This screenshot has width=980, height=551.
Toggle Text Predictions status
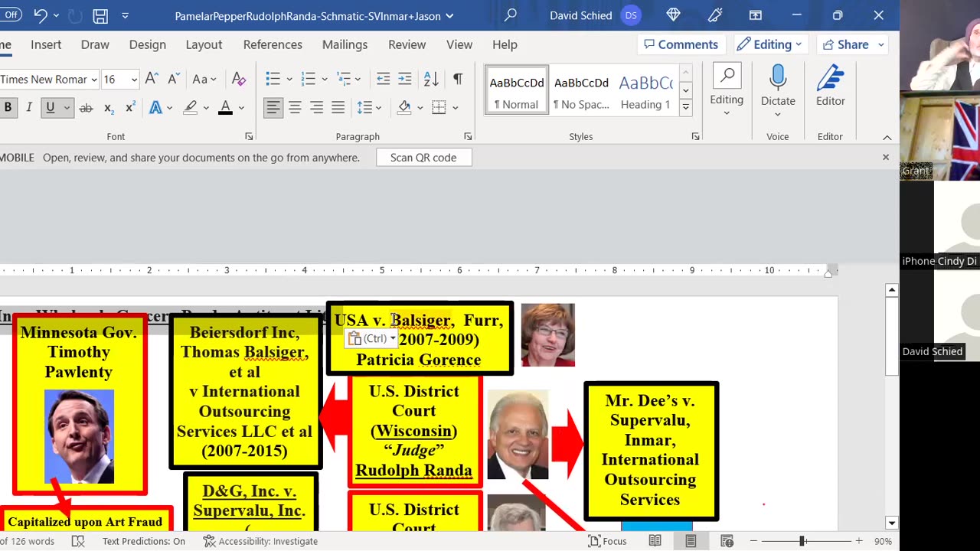click(144, 541)
